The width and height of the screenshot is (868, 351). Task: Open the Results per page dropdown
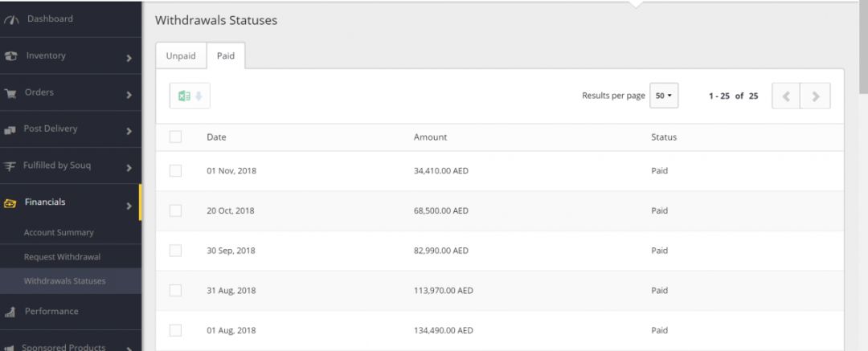[664, 96]
